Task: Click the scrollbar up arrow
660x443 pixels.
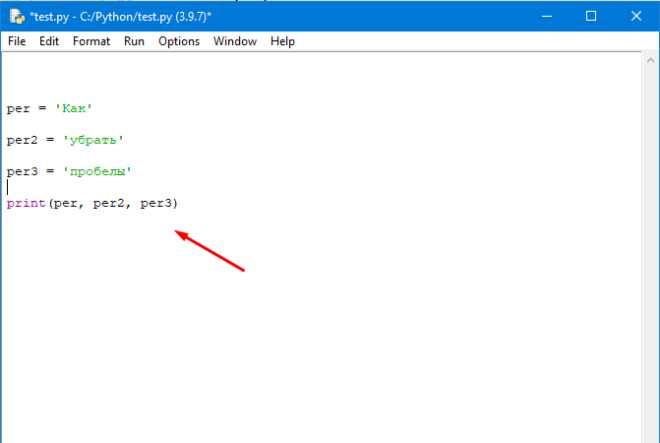Action: [650, 61]
